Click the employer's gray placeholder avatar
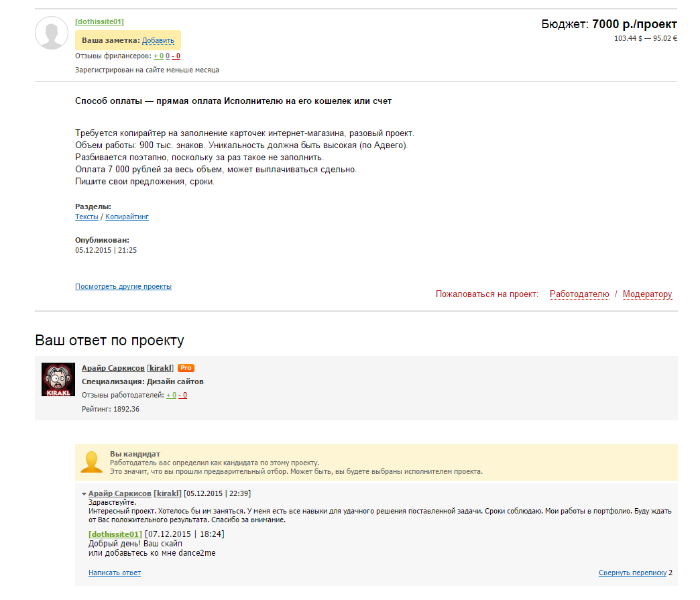Image resolution: width=700 pixels, height=600 pixels. click(x=52, y=33)
